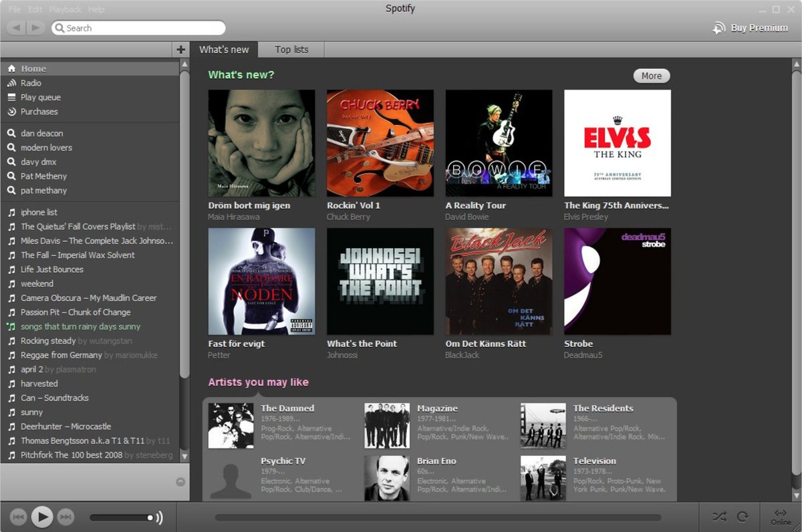Open the File menu

point(15,9)
